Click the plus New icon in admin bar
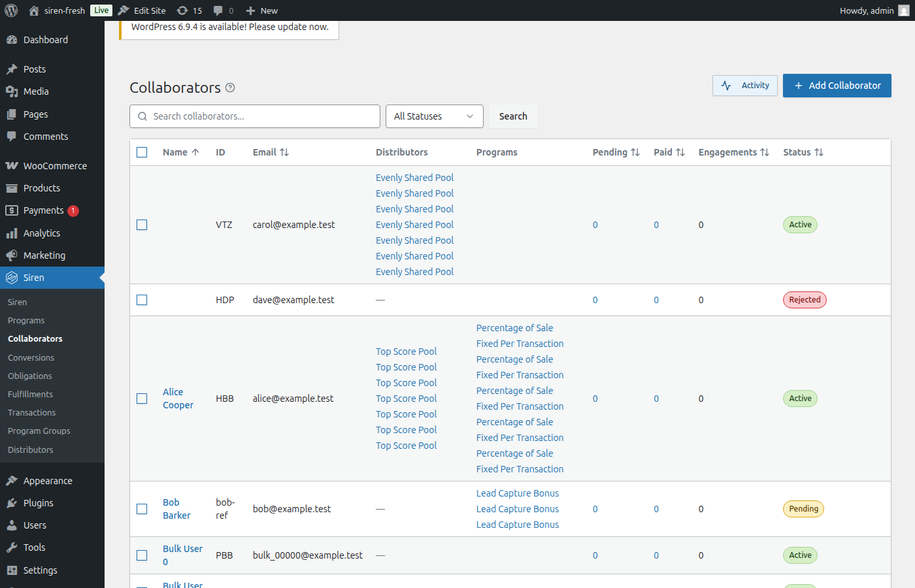Image resolution: width=915 pixels, height=588 pixels. click(250, 10)
